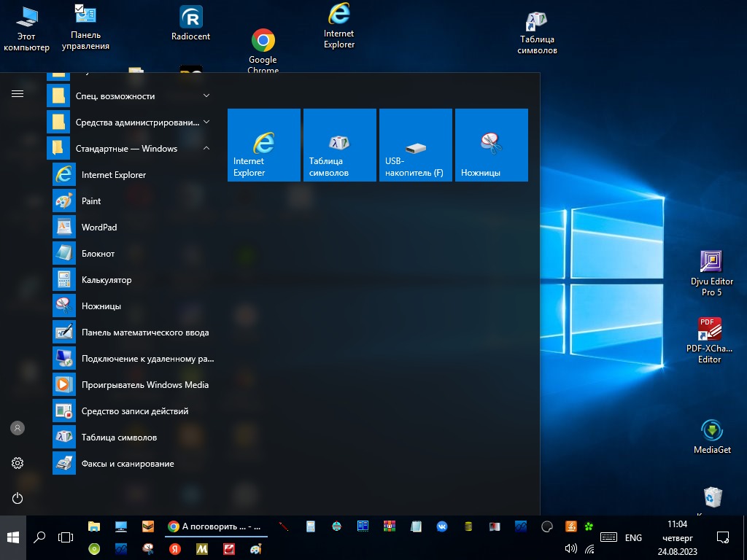Select the Google Chrome desktop shortcut

(x=263, y=52)
